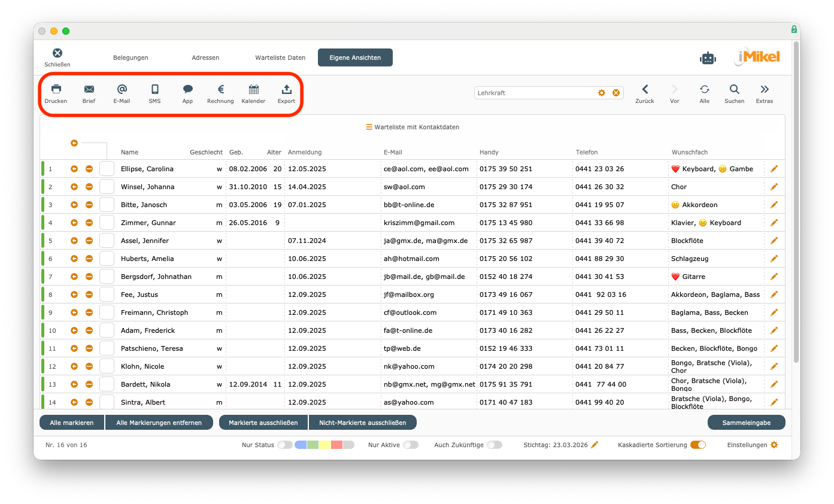Click the Sammeleingabe button
This screenshot has width=834, height=504.
pyautogui.click(x=745, y=423)
